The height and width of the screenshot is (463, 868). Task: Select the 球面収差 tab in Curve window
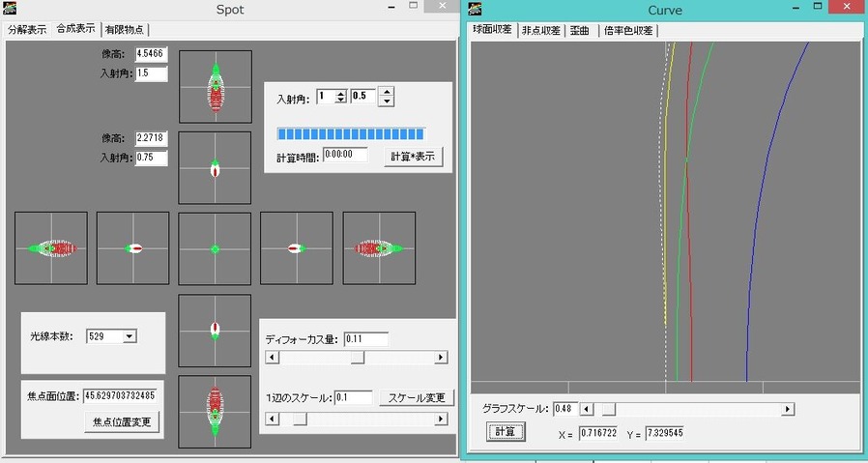point(492,29)
